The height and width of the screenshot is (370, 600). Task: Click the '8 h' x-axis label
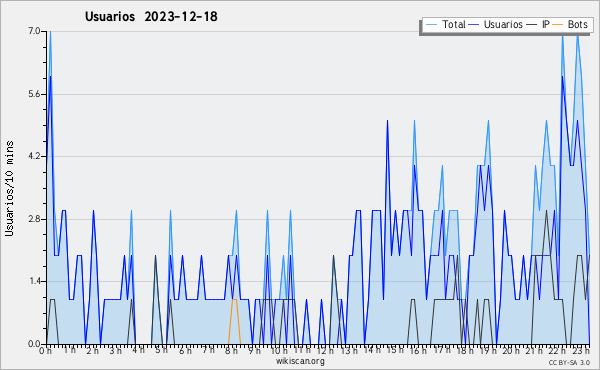tap(231, 350)
